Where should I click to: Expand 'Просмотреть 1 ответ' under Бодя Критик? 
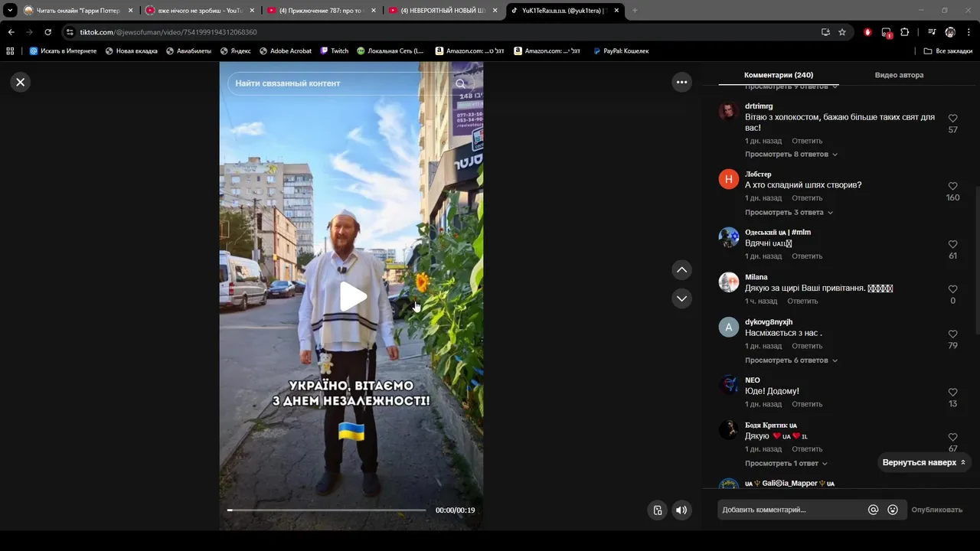(x=786, y=464)
